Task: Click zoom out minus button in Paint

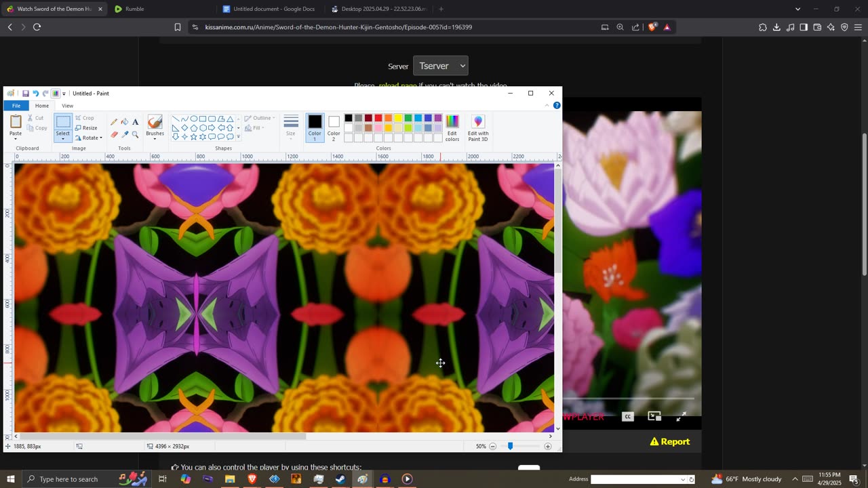Action: tap(493, 446)
